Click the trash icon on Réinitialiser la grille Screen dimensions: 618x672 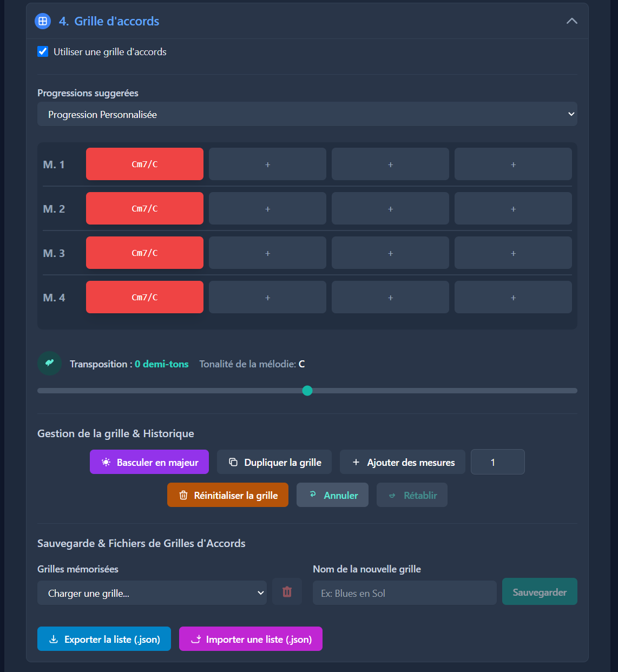183,495
